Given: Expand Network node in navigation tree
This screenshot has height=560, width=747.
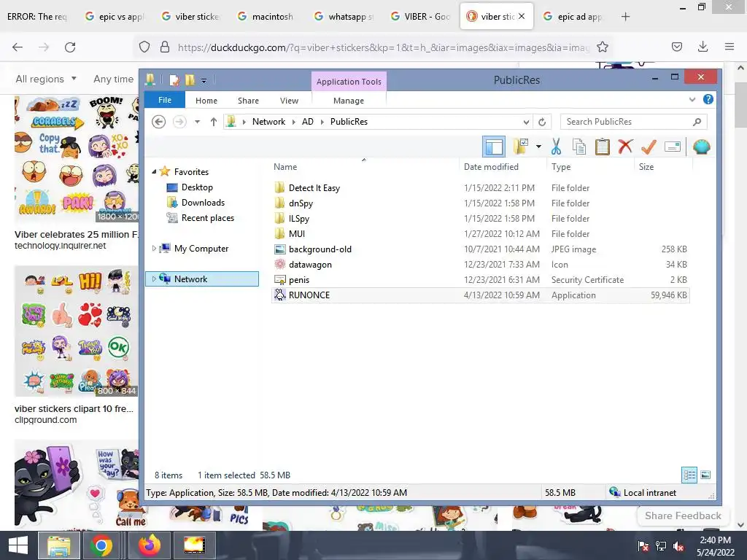Looking at the screenshot, I should 154,279.
